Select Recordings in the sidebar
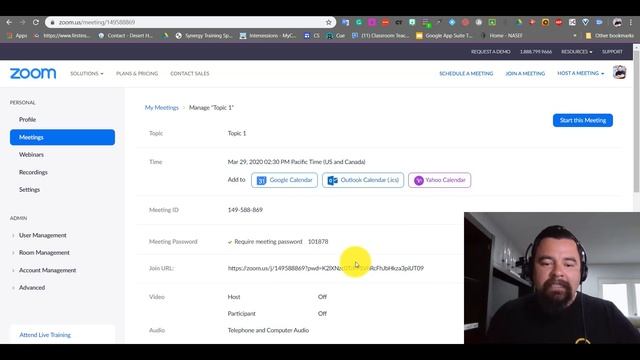Image resolution: width=640 pixels, height=360 pixels. point(33,172)
